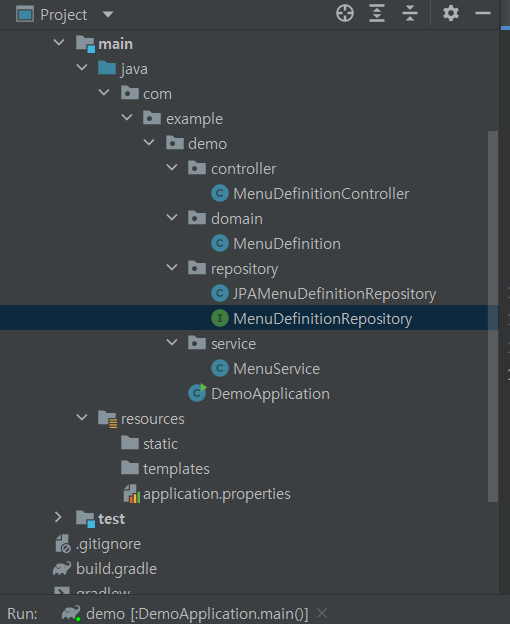Select the .gitignore file

pos(109,544)
